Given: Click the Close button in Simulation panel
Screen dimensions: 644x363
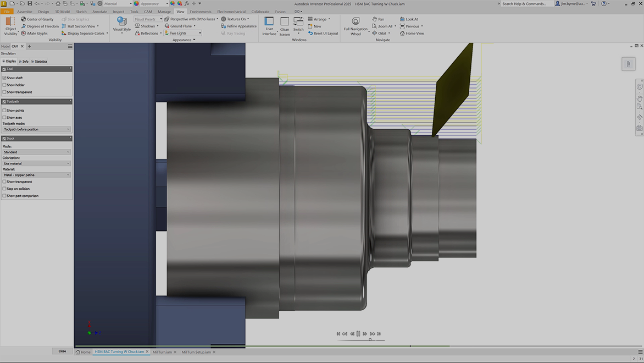Looking at the screenshot, I should [62, 351].
